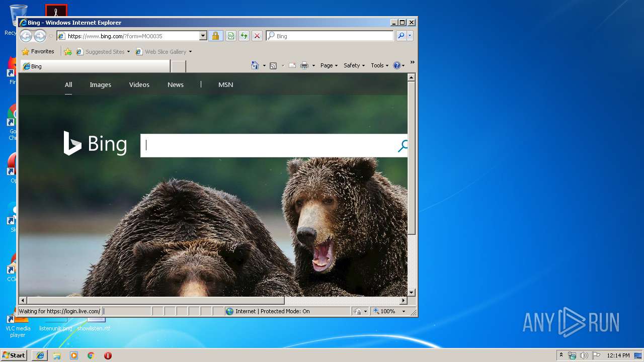The image size is (644, 362).
Task: Switch to Bing Videos
Action: click(139, 84)
